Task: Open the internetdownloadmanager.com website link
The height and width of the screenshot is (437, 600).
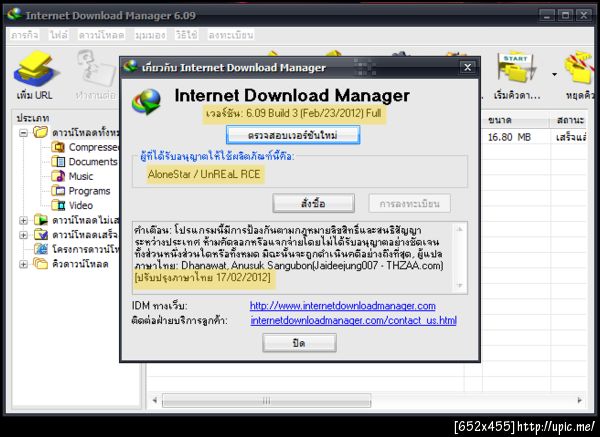Action: click(342, 306)
